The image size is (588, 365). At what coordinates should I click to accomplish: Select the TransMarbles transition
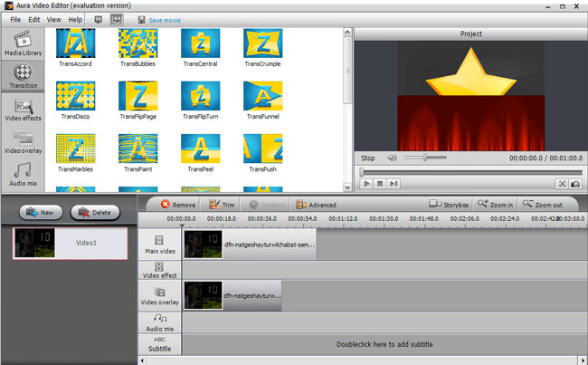point(75,153)
